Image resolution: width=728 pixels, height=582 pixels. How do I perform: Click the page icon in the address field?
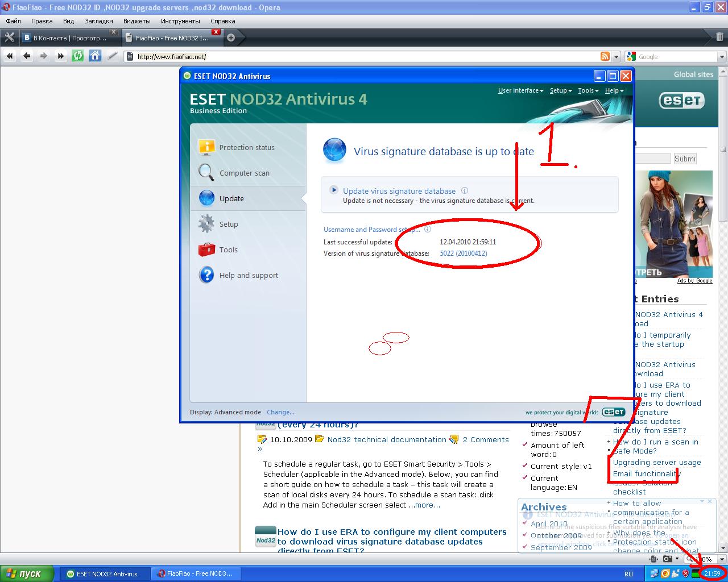(130, 57)
